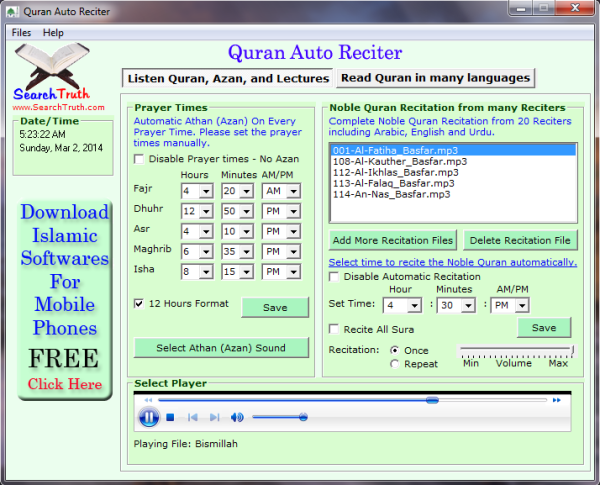Open www.SearchTruth.com link
The image size is (600, 485).
[58, 107]
